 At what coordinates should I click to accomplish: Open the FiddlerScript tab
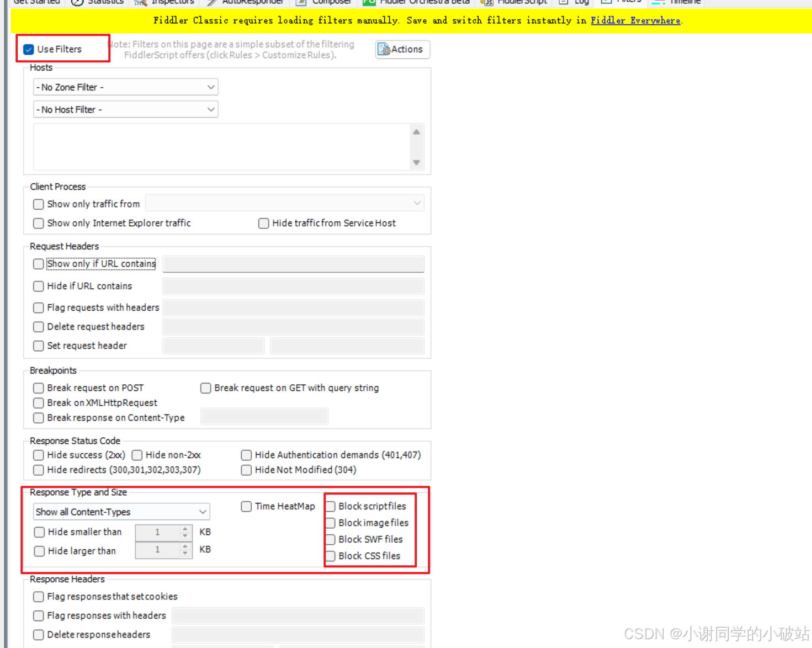[x=514, y=2]
